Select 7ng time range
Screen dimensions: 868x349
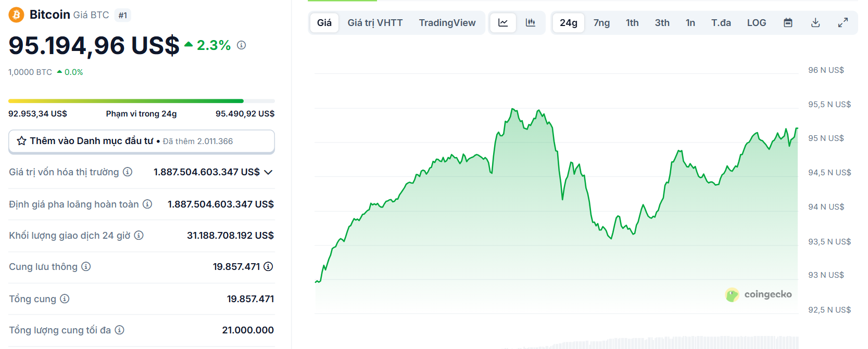(x=601, y=23)
